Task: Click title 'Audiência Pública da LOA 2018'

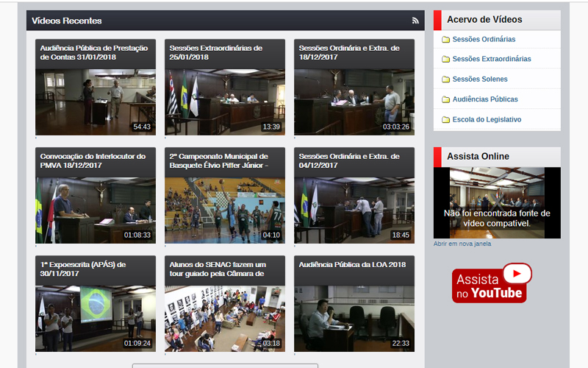Action: (x=352, y=264)
